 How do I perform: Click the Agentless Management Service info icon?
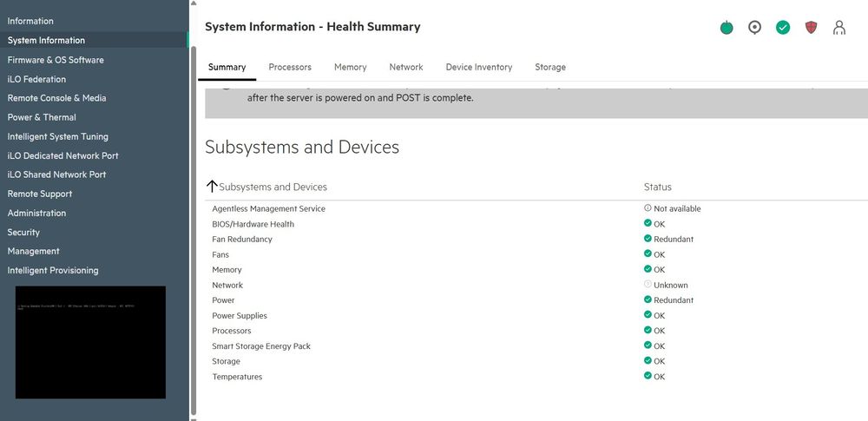point(648,208)
